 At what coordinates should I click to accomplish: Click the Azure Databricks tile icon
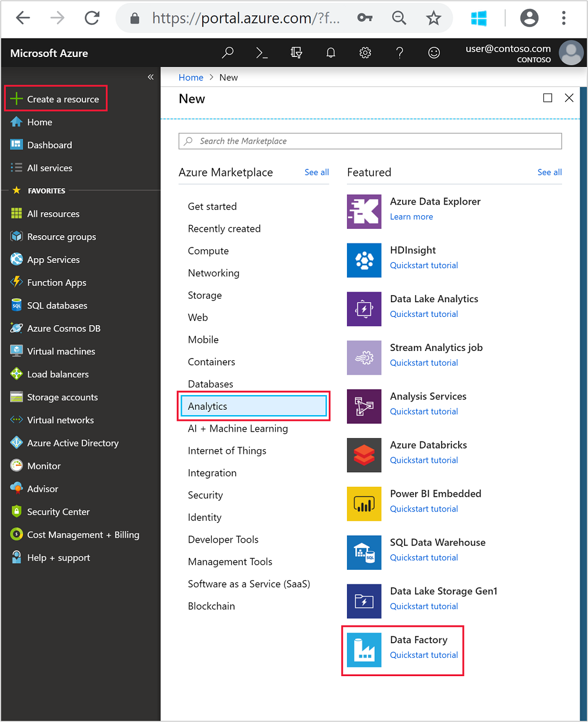tap(364, 455)
